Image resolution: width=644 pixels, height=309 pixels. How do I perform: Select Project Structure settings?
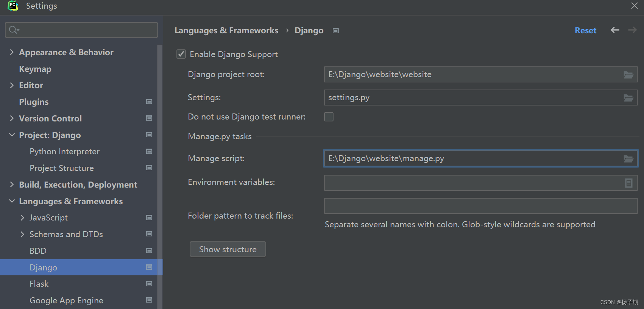point(62,168)
